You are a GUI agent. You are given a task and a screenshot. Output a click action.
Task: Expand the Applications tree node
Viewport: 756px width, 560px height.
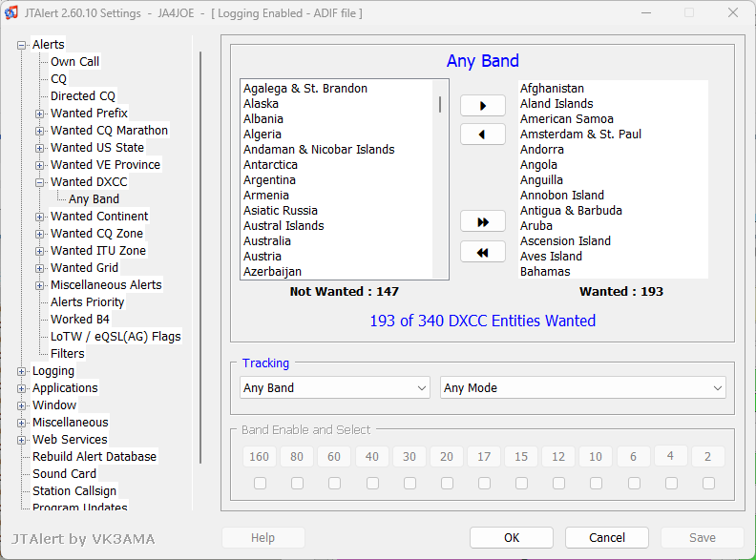pos(21,388)
